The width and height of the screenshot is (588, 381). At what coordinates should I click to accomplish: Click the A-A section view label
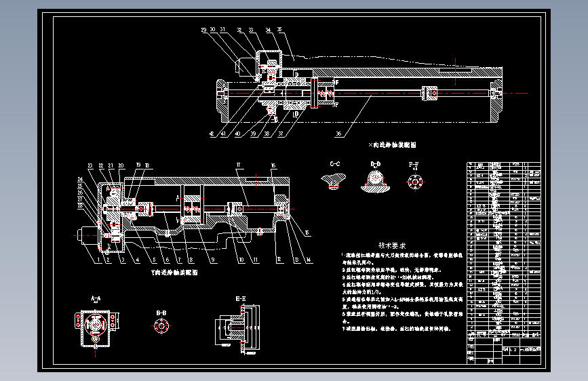[x=96, y=298]
